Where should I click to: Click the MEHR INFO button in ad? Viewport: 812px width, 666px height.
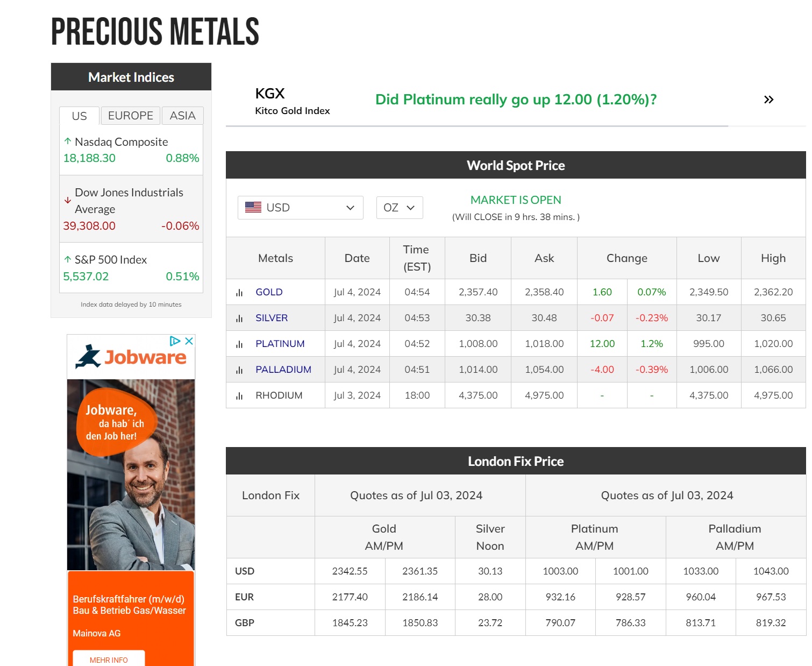(109, 660)
